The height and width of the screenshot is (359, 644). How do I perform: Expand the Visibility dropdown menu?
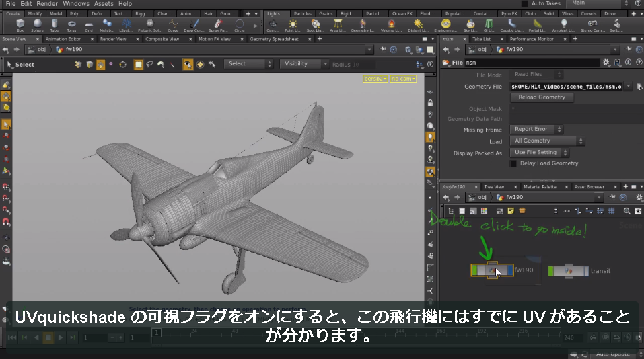pos(304,64)
